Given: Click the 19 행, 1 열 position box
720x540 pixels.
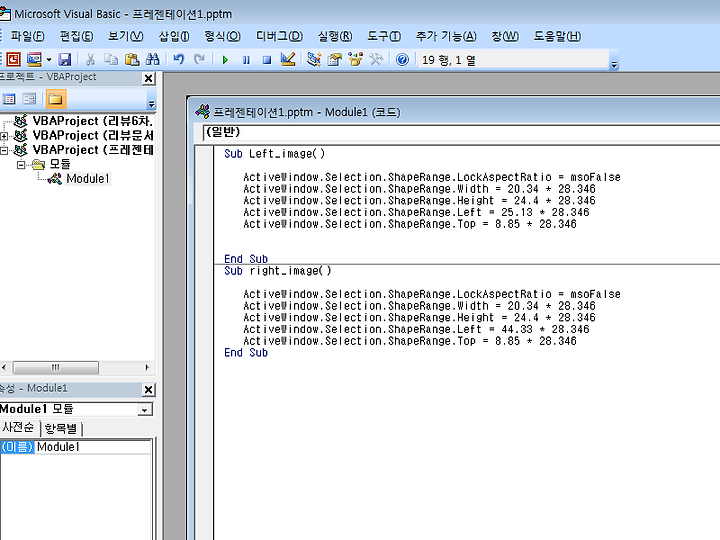Looking at the screenshot, I should tap(512, 60).
